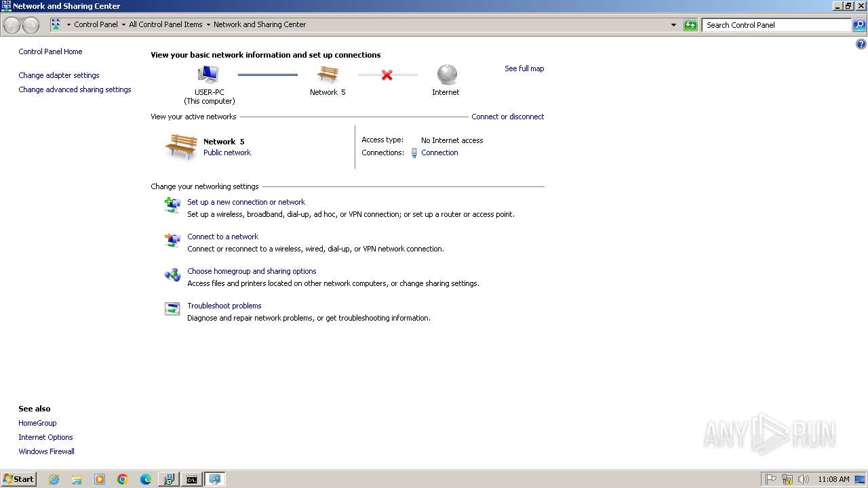Click Connect to a network link

pos(222,237)
